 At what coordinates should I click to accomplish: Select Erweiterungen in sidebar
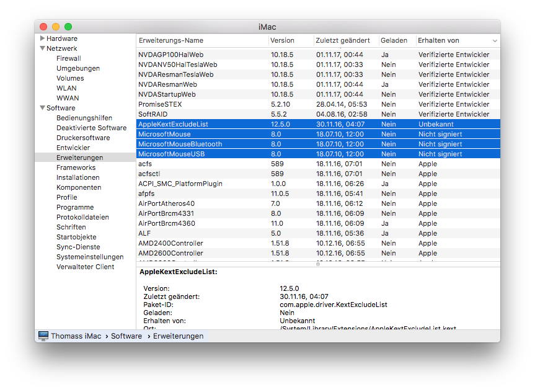coord(86,158)
